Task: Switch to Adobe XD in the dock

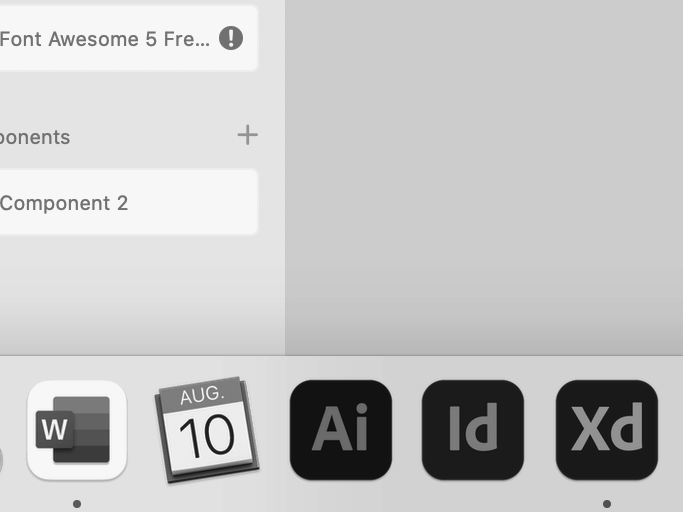Action: 606,430
